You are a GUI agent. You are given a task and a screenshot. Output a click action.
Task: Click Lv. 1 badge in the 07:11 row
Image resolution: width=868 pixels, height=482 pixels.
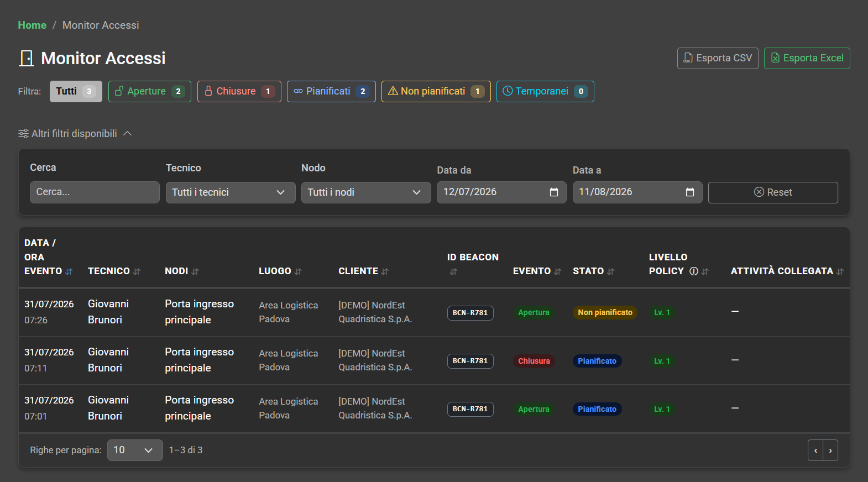click(662, 361)
